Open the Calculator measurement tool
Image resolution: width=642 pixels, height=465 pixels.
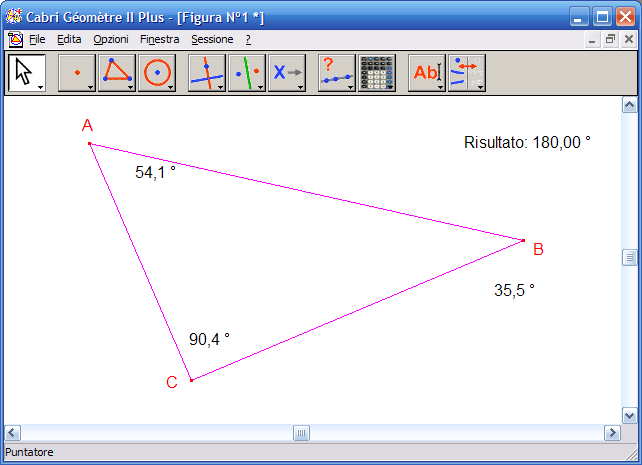(x=377, y=72)
